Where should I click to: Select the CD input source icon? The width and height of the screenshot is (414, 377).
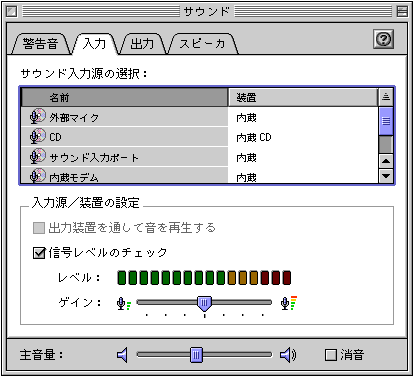(37, 136)
